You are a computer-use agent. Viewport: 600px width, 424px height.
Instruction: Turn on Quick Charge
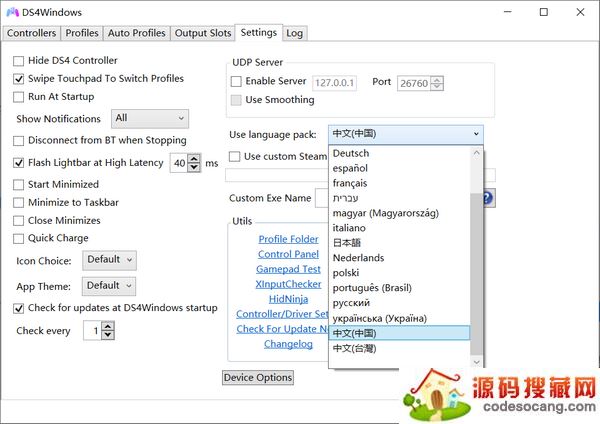tap(19, 238)
